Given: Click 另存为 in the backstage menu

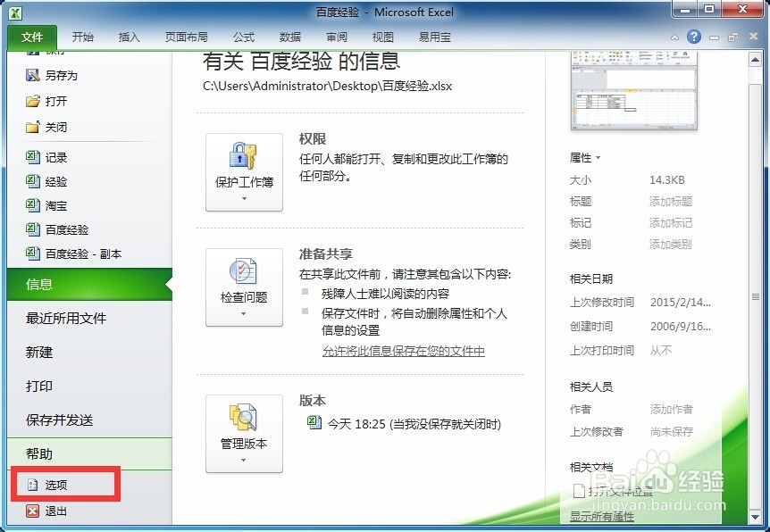Looking at the screenshot, I should (62, 75).
